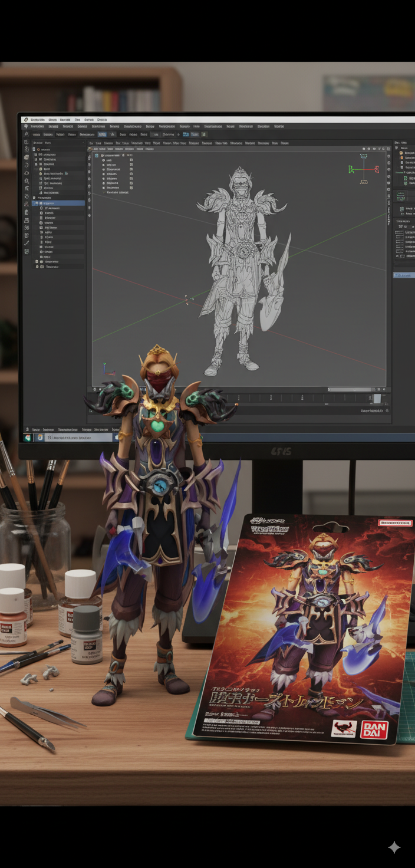Click the application logo icon in the title bar
This screenshot has width=415, height=868.
click(26, 119)
